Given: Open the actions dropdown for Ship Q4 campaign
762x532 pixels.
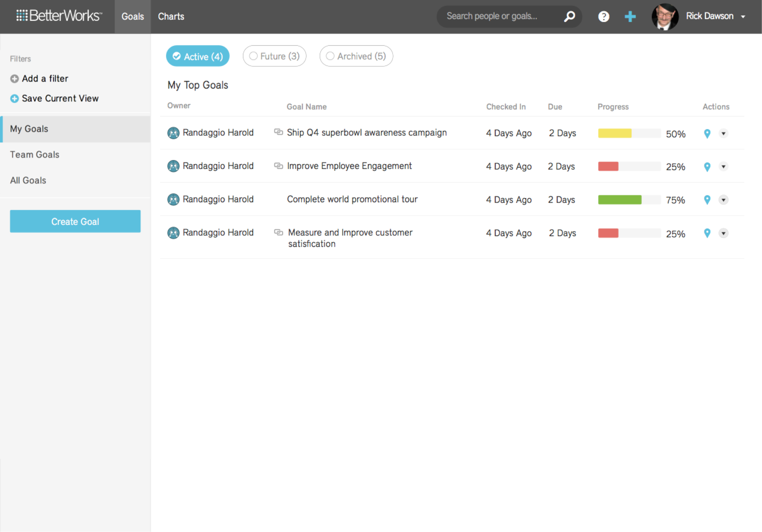Looking at the screenshot, I should tap(724, 134).
